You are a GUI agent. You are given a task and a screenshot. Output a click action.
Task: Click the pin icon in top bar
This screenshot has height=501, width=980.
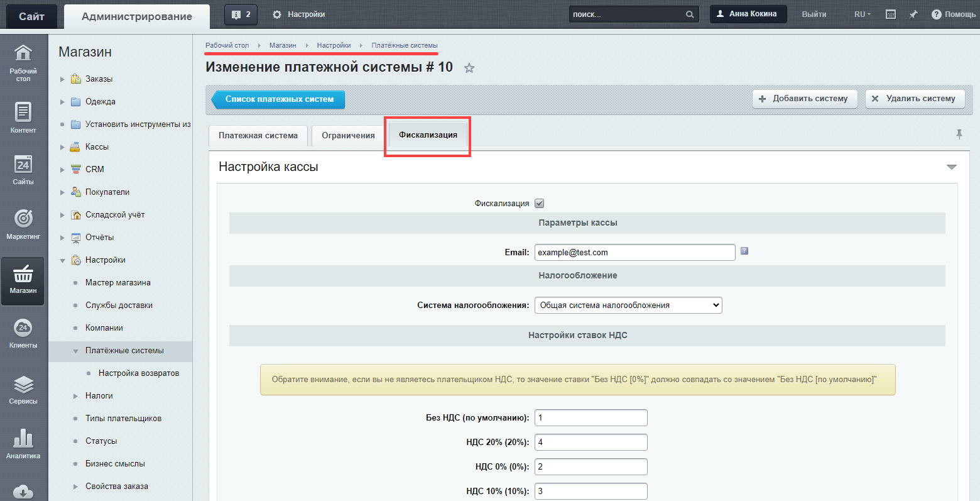(913, 14)
